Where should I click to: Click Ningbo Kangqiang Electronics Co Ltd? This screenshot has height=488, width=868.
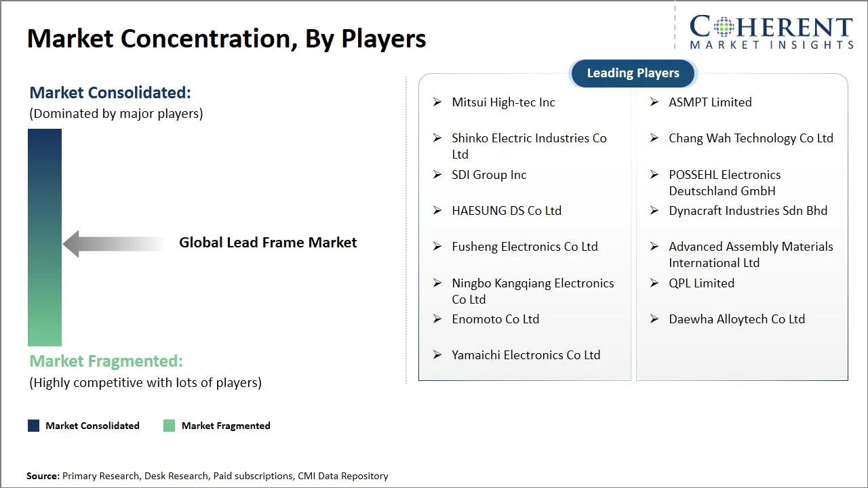pyautogui.click(x=533, y=291)
